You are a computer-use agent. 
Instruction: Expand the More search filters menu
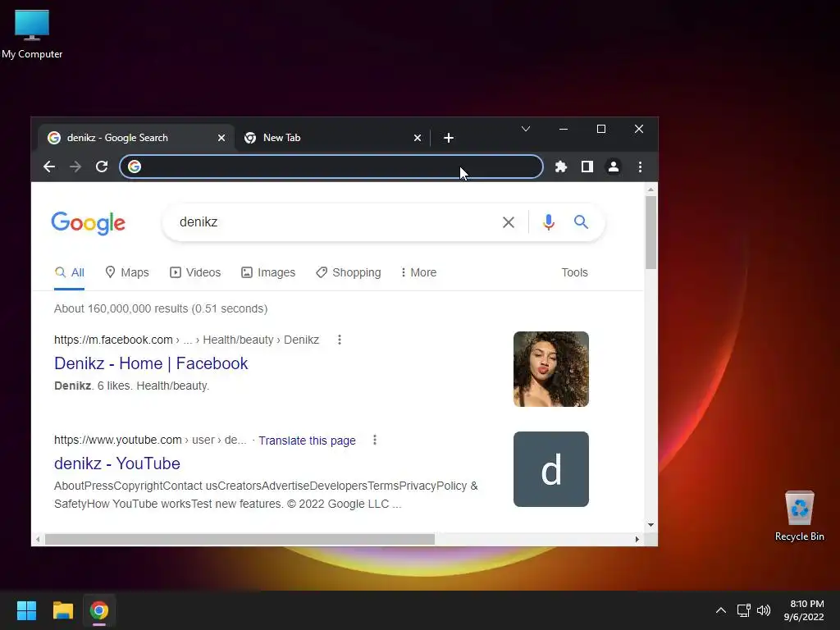[418, 272]
